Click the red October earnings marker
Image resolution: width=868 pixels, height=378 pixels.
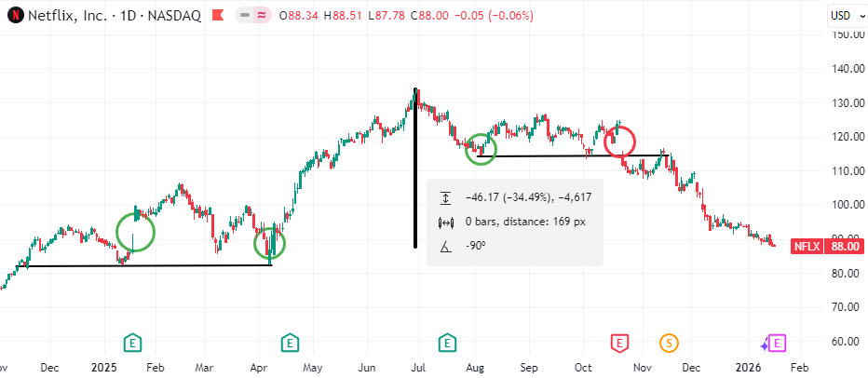[618, 344]
